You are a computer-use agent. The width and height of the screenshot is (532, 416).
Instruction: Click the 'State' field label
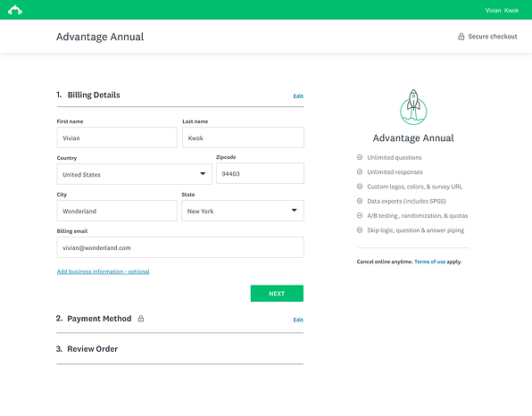coord(188,195)
